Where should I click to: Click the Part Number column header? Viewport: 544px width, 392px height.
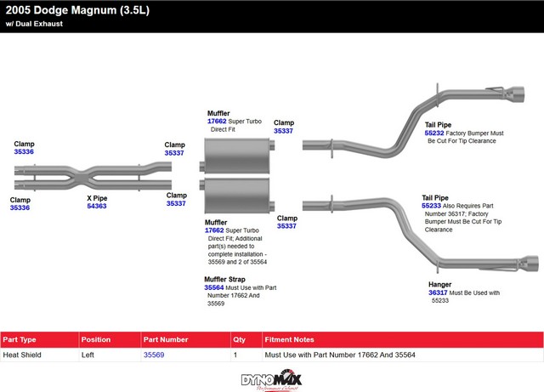click(166, 339)
